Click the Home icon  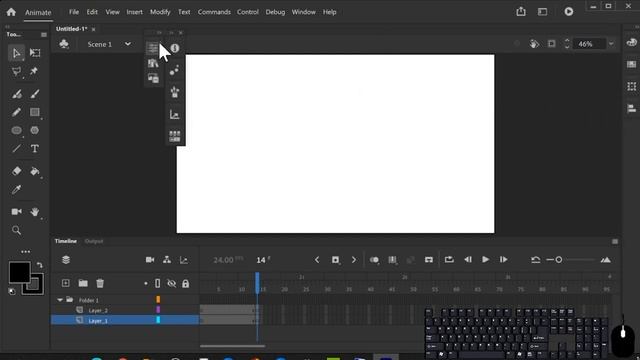coord(11,12)
